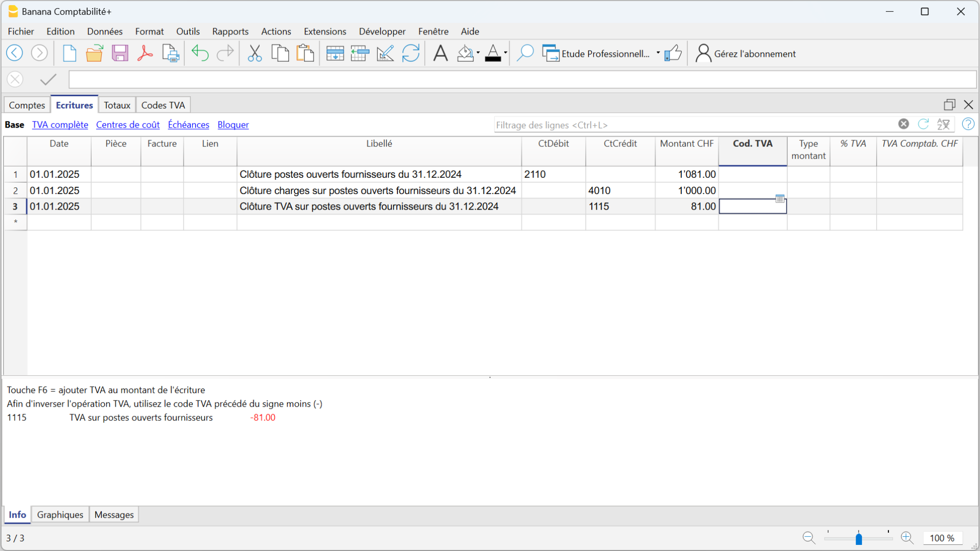Click the Undo arrow icon

200,53
